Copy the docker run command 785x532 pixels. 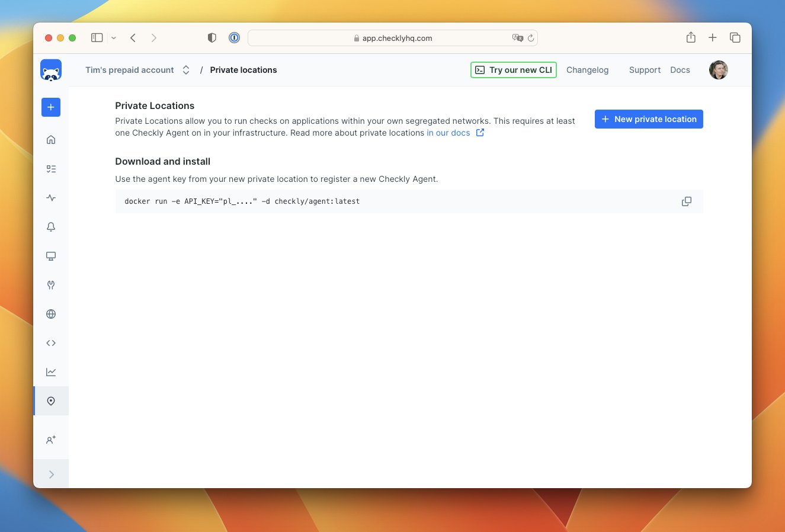point(687,201)
